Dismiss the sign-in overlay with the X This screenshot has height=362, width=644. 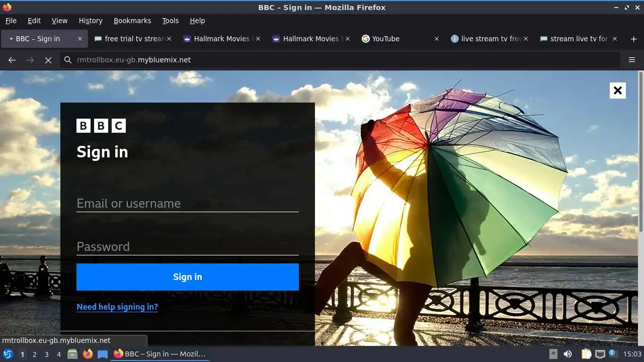(618, 90)
